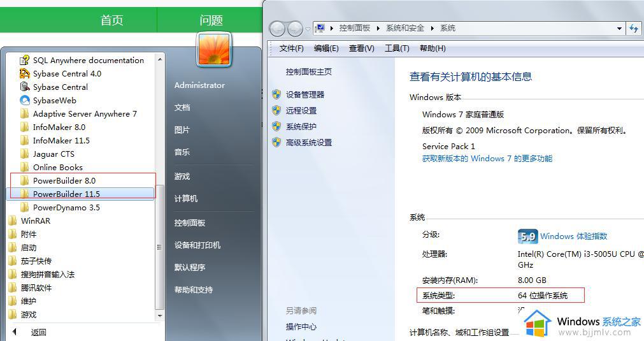Open Jaguar CTS folder icon
The image size is (644, 341).
tap(25, 154)
